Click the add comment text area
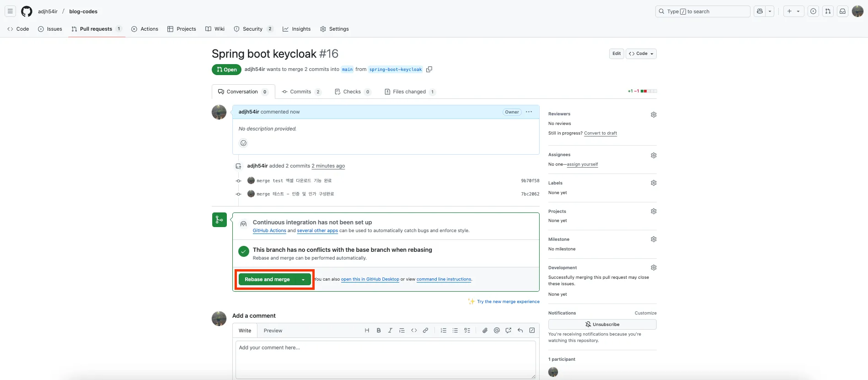The height and width of the screenshot is (380, 868). tap(386, 359)
